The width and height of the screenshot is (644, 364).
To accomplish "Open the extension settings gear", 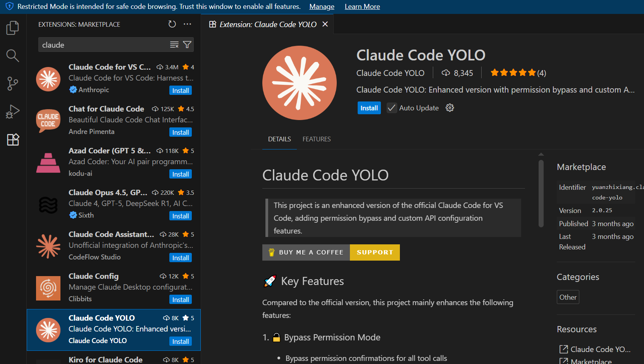I will coord(449,108).
